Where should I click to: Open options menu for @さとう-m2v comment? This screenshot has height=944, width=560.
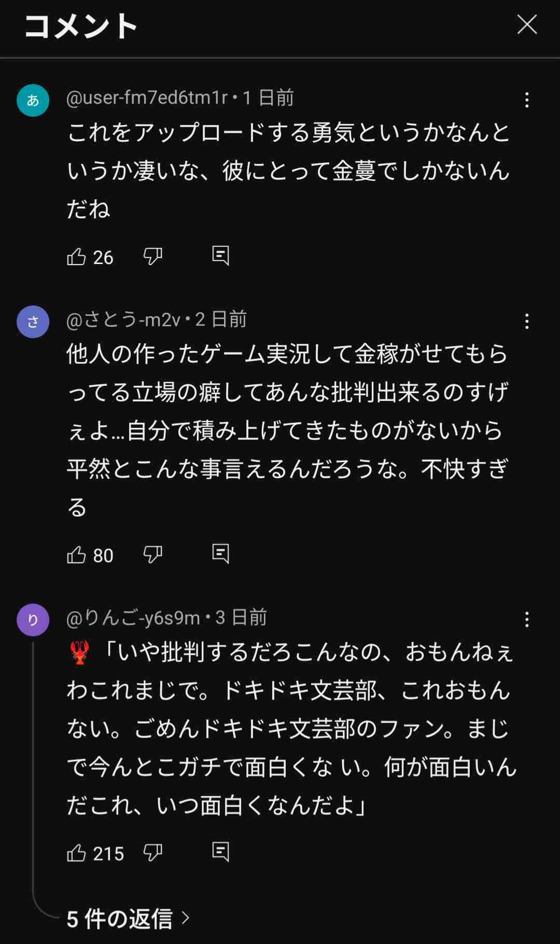527,322
